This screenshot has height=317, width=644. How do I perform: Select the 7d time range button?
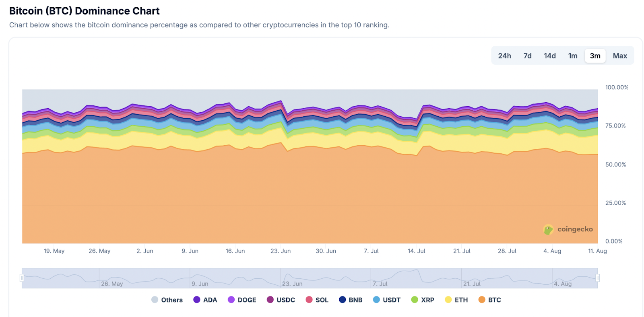[527, 56]
